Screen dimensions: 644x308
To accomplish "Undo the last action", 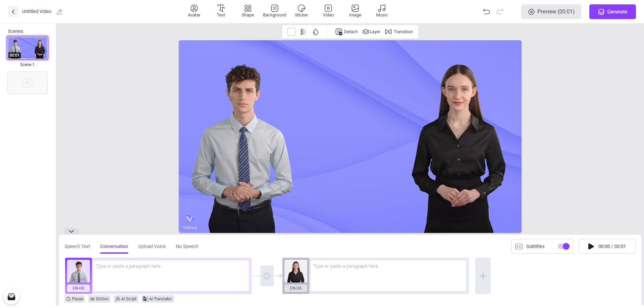I will (486, 12).
